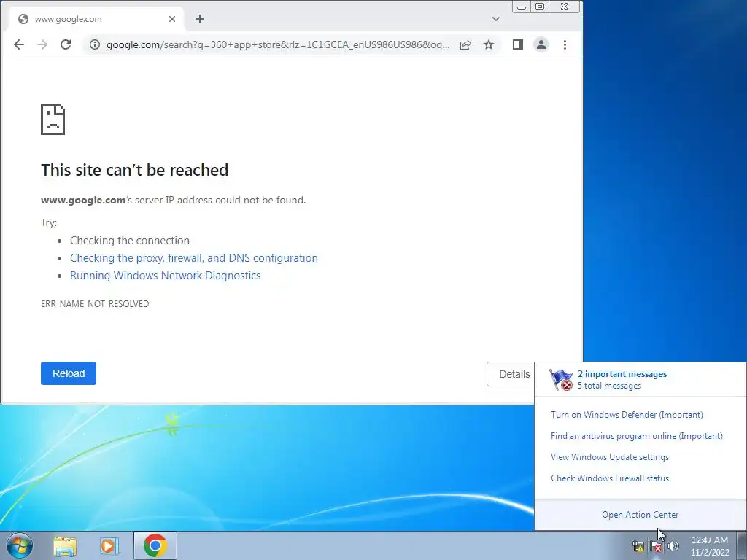Open proxy, firewall, and DNS configuration link

pyautogui.click(x=194, y=258)
